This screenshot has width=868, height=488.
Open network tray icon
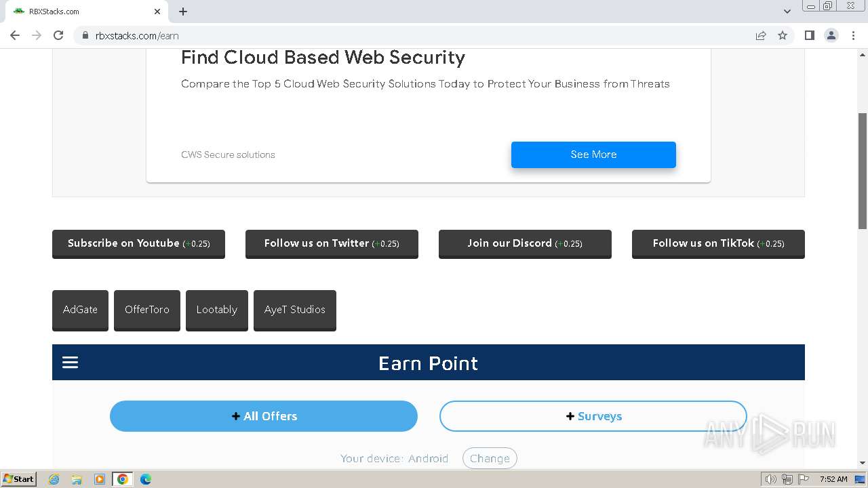click(x=787, y=479)
